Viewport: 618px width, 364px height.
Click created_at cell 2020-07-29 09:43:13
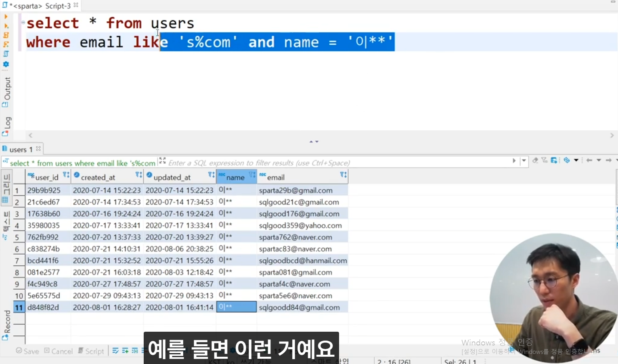[x=107, y=296]
